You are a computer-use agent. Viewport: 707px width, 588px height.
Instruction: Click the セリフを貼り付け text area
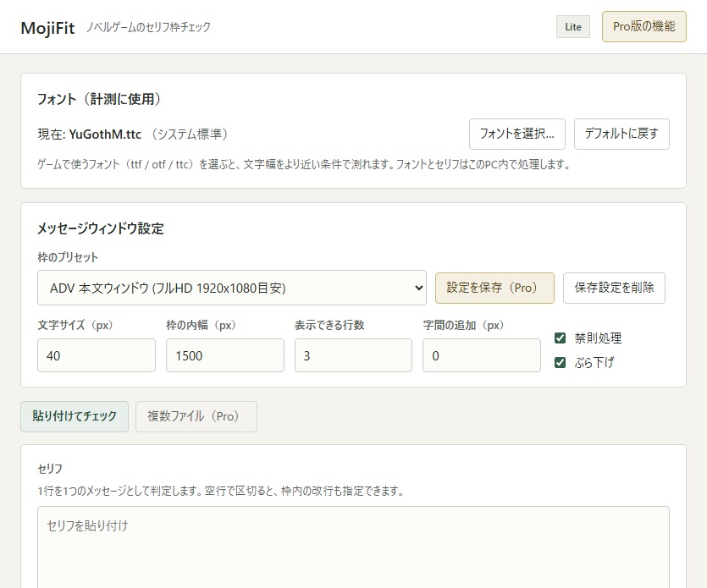353,547
